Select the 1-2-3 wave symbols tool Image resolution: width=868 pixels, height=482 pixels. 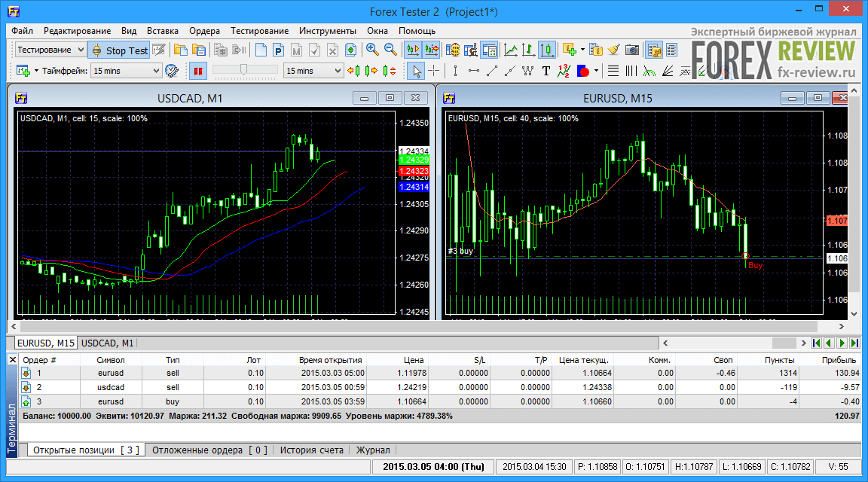(x=564, y=71)
